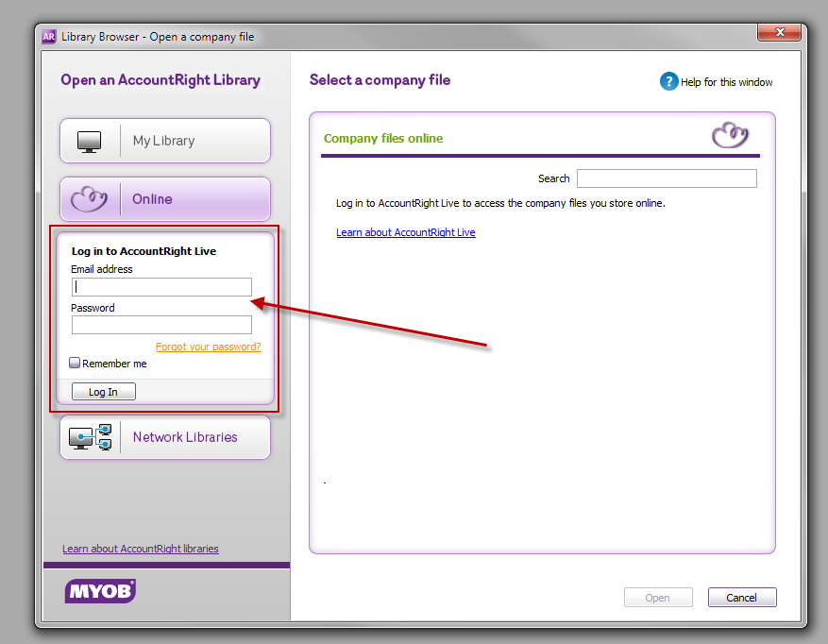Viewport: 828px width, 644px height.
Task: Tick the Remember me checkbox
Action: click(75, 363)
